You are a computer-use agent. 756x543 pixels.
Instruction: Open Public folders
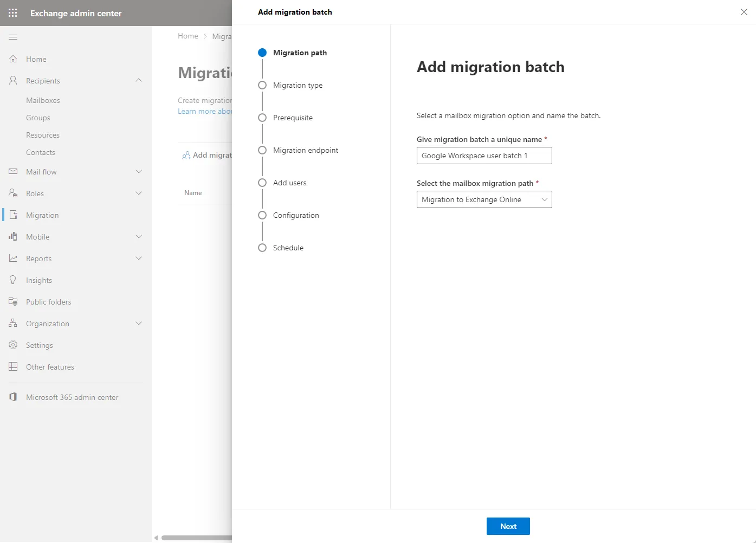[49, 301]
